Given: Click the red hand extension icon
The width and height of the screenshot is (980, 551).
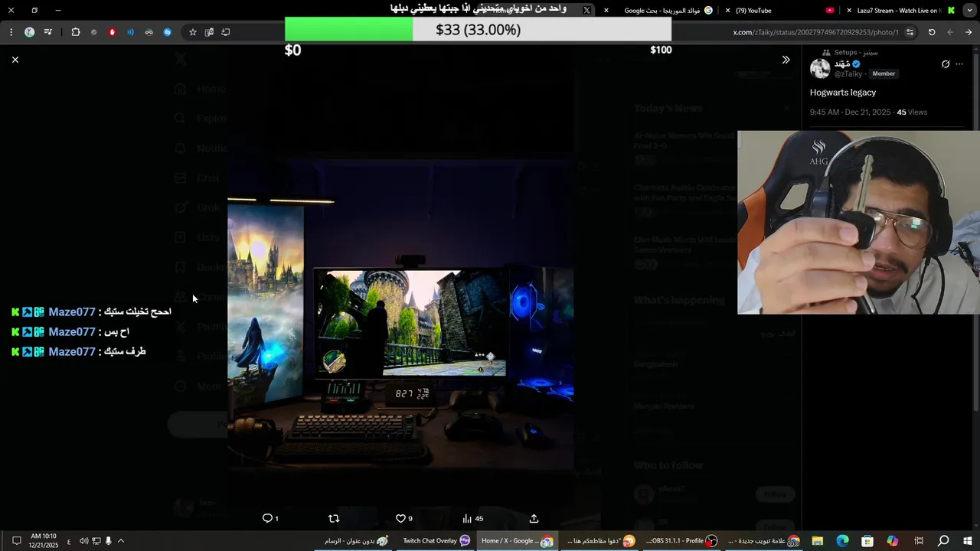Looking at the screenshot, I should (x=113, y=32).
